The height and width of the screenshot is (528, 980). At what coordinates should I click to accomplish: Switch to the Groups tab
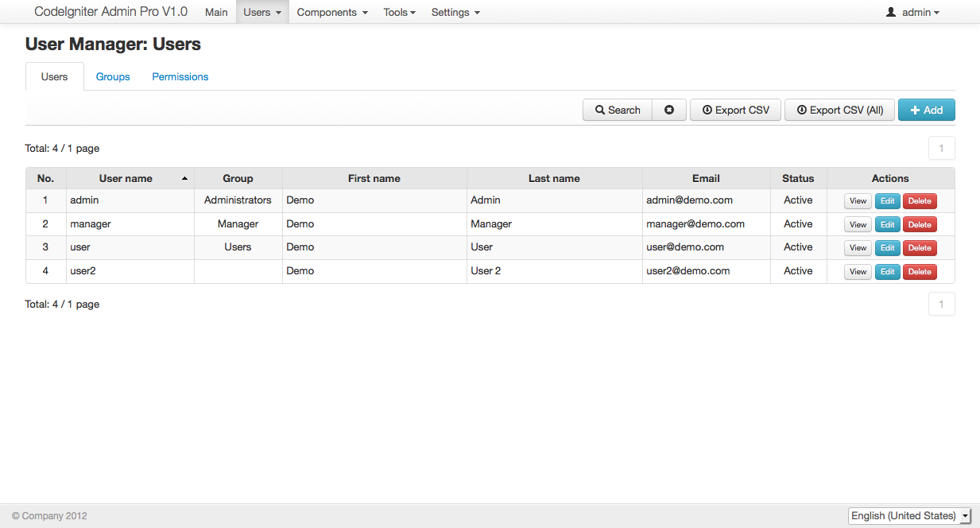click(113, 76)
